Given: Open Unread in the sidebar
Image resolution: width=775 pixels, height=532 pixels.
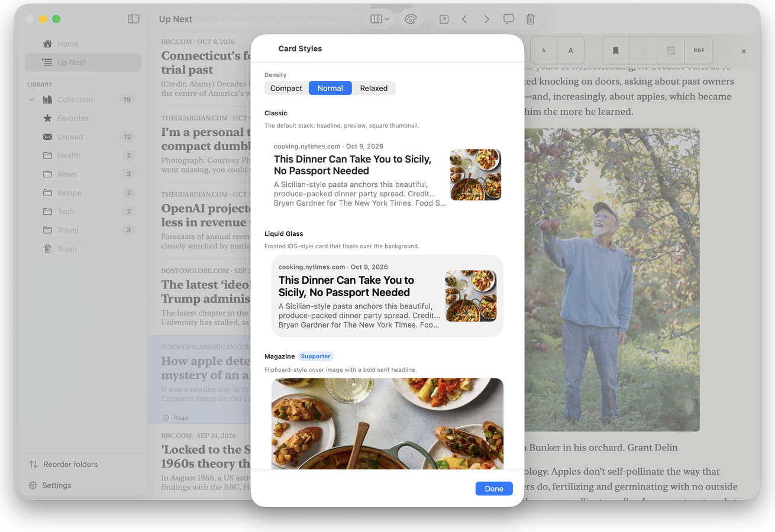Looking at the screenshot, I should coord(83,137).
